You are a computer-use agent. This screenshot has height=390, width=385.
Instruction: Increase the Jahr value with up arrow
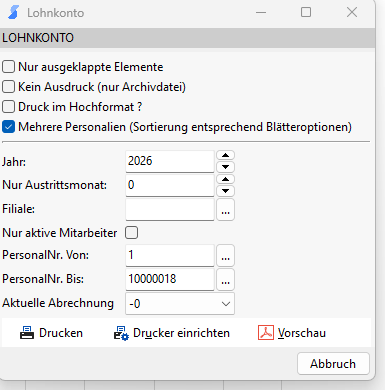tap(226, 155)
